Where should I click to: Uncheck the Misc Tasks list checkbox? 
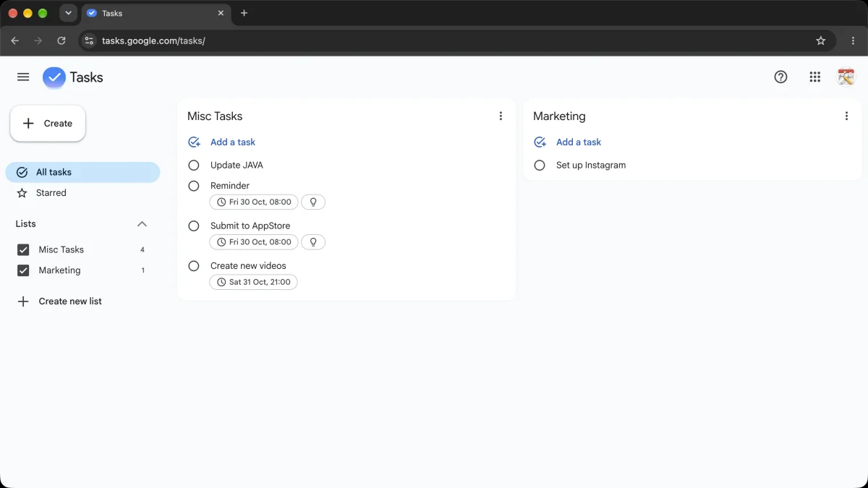(23, 249)
